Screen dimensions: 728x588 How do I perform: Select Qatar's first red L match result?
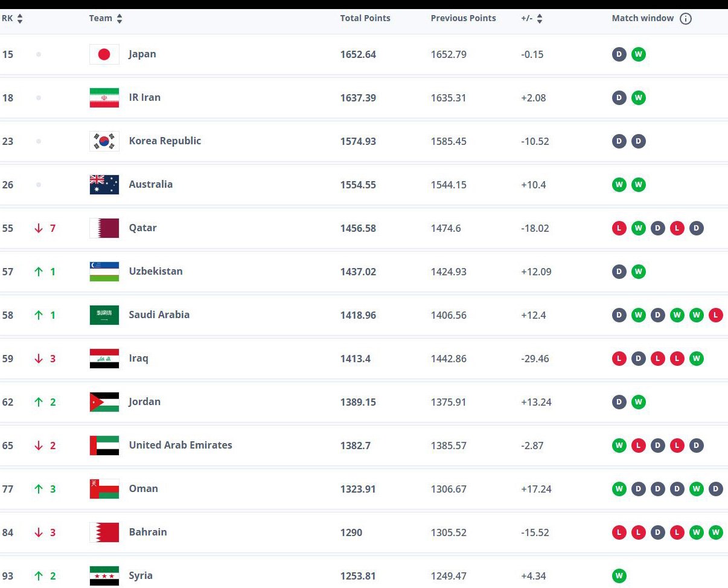[619, 228]
